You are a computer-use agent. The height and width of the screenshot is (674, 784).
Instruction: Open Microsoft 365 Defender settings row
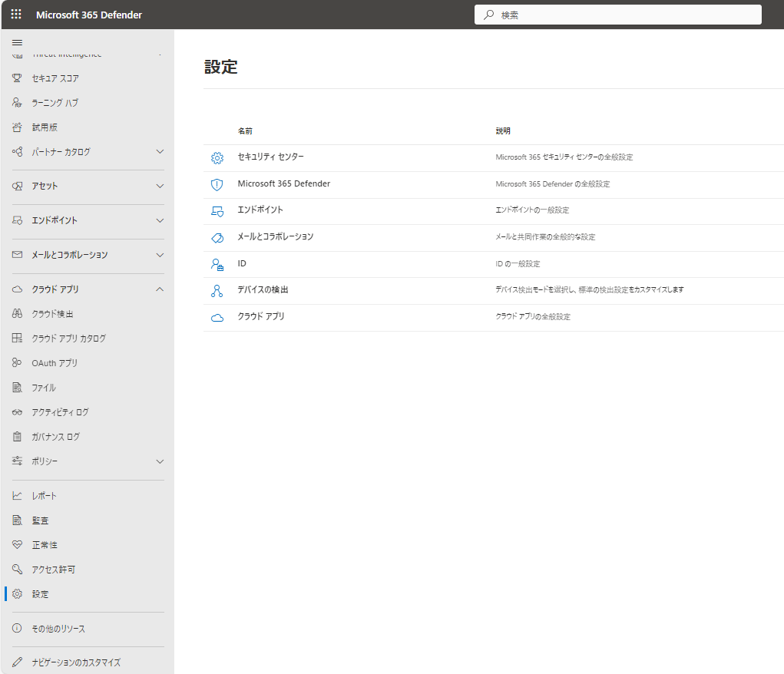[494, 185]
